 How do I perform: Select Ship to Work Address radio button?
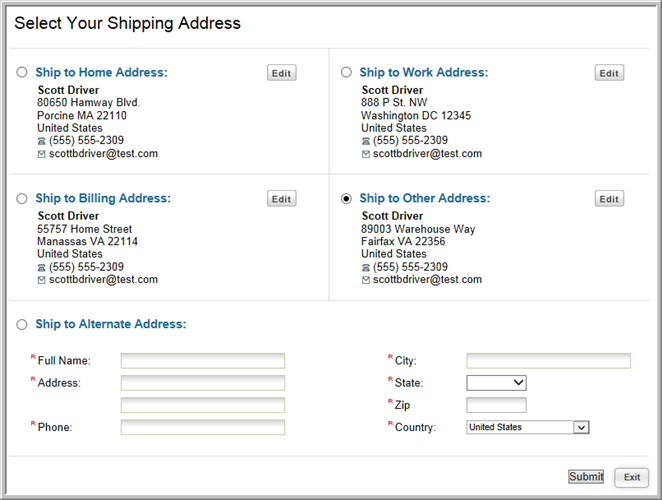coord(346,72)
